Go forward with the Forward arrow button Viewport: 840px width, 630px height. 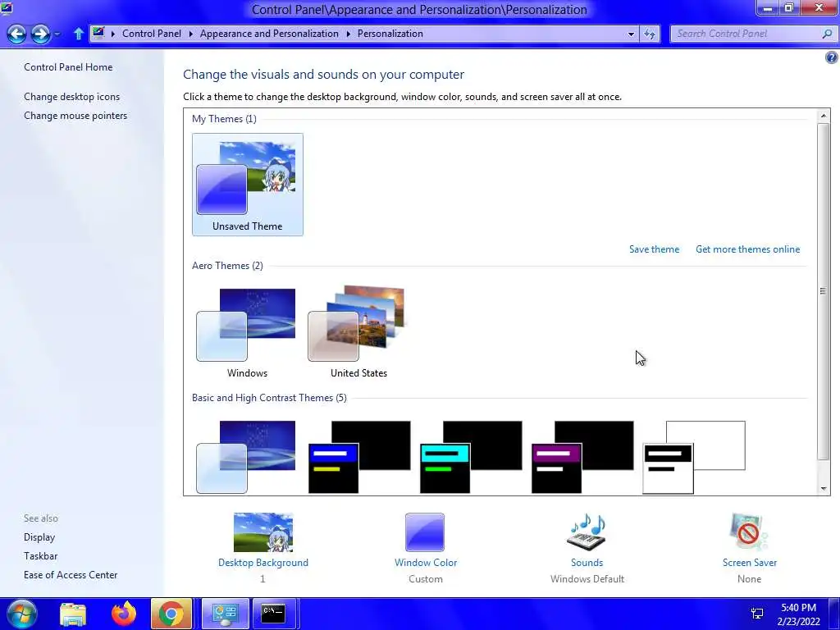[41, 34]
